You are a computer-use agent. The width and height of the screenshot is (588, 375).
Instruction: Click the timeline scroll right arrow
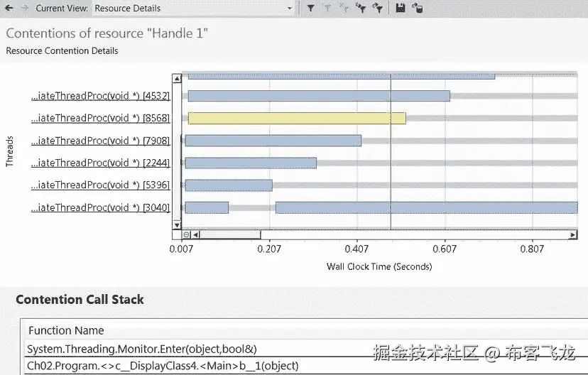[572, 235]
